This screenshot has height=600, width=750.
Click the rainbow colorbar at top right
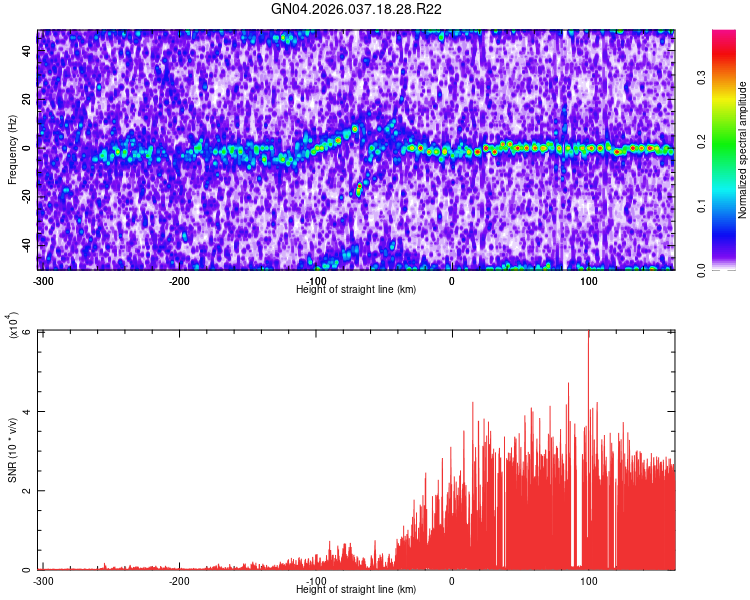[724, 150]
